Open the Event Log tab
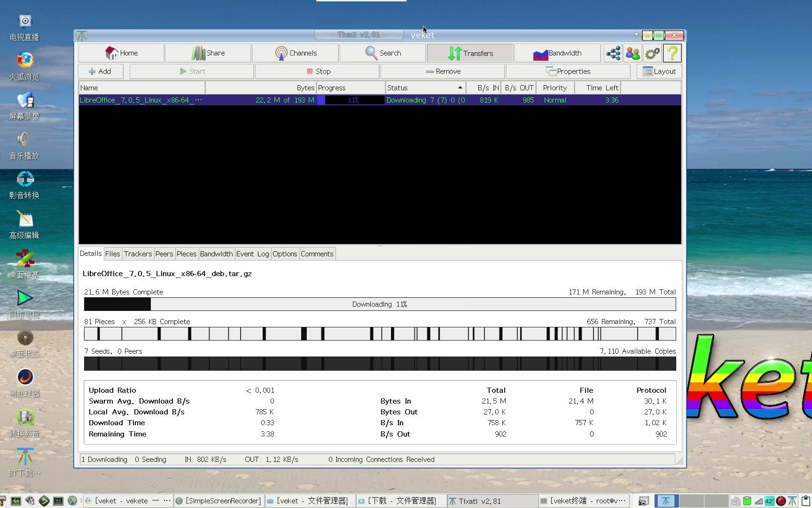 tap(253, 254)
